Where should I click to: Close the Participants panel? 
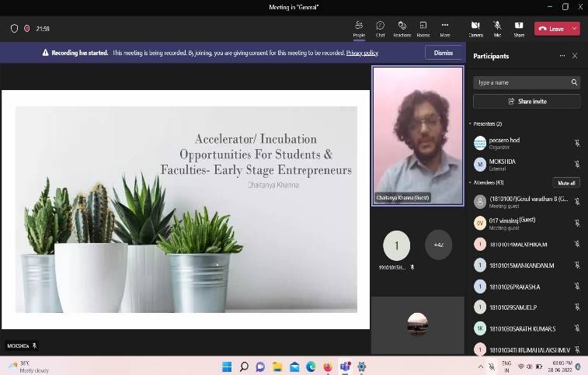(x=575, y=56)
